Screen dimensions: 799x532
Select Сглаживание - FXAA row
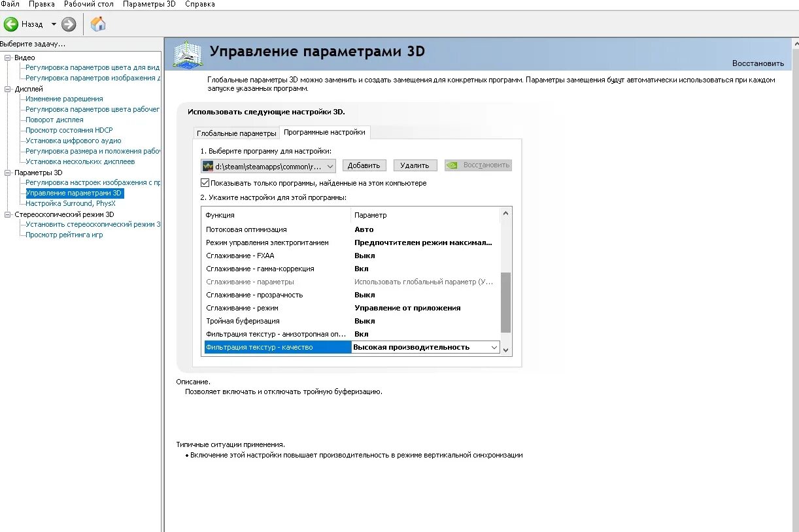(352, 256)
